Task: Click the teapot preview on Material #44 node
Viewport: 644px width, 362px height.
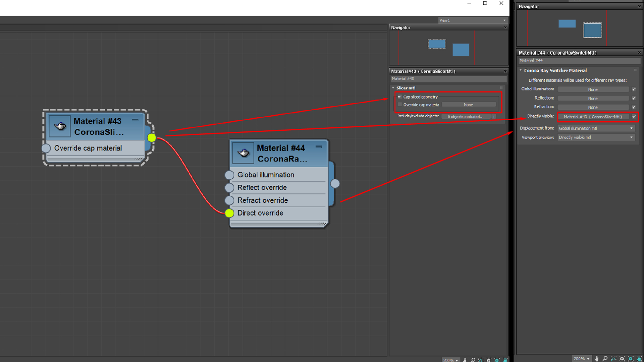Action: [x=243, y=153]
